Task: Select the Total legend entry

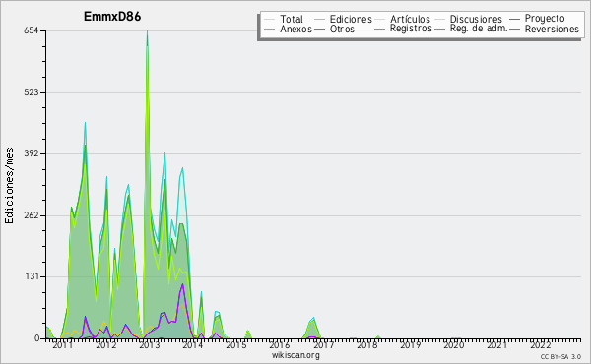Action: tap(284, 19)
